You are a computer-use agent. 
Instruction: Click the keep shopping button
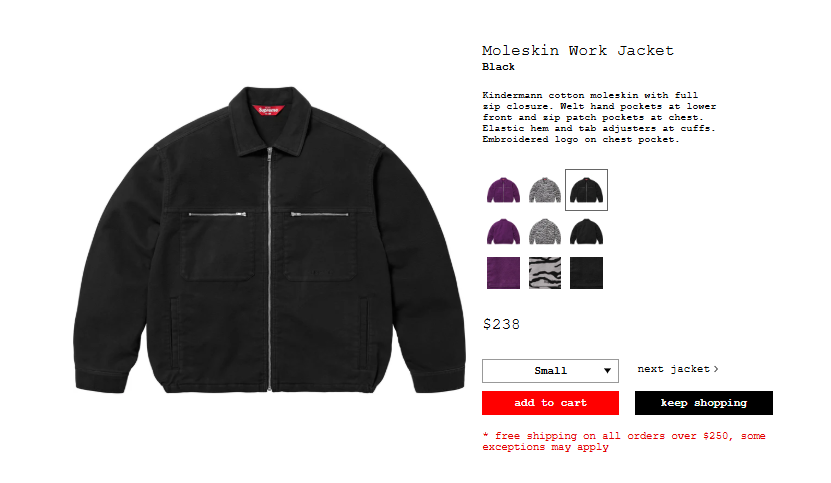[x=704, y=403]
